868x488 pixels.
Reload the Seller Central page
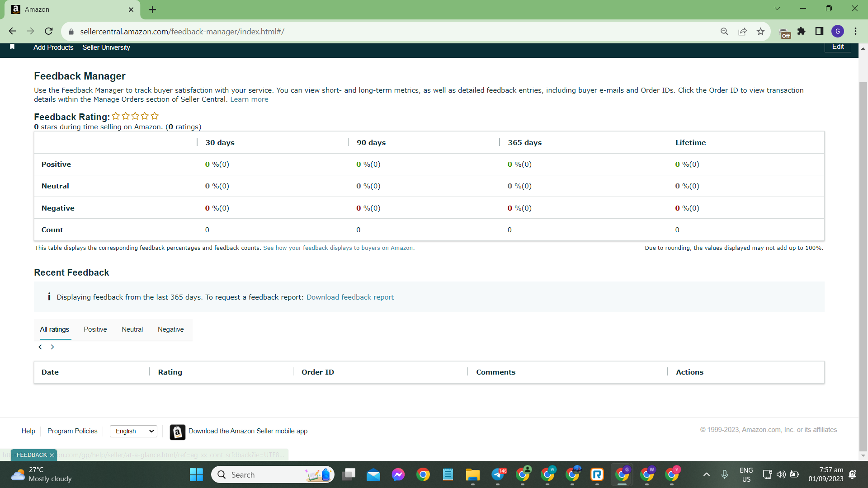click(x=49, y=31)
